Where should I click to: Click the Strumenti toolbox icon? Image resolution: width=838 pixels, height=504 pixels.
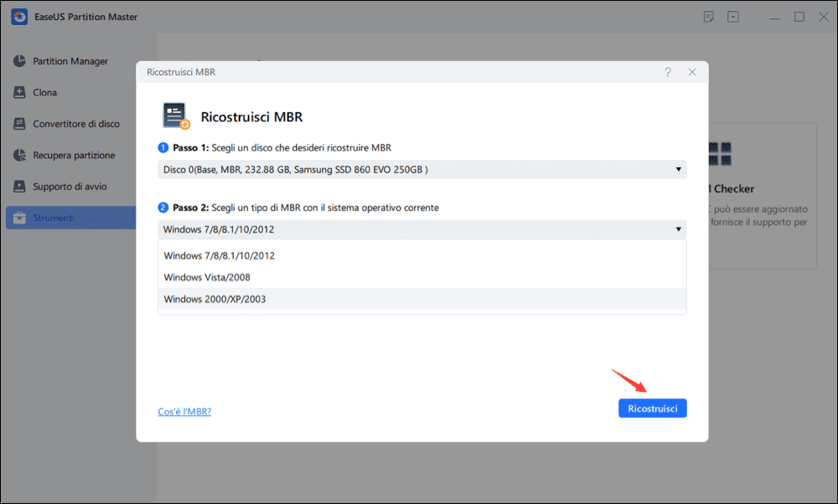tap(19, 218)
